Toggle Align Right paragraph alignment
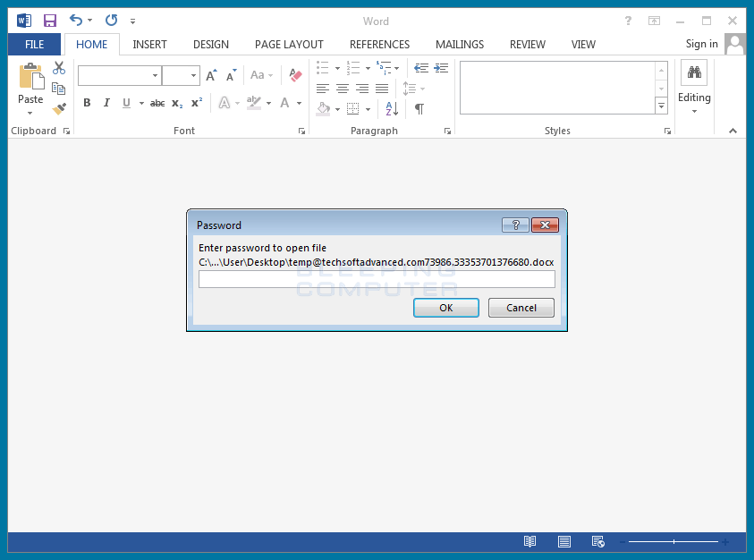Viewport: 754px width, 560px height. pos(362,89)
